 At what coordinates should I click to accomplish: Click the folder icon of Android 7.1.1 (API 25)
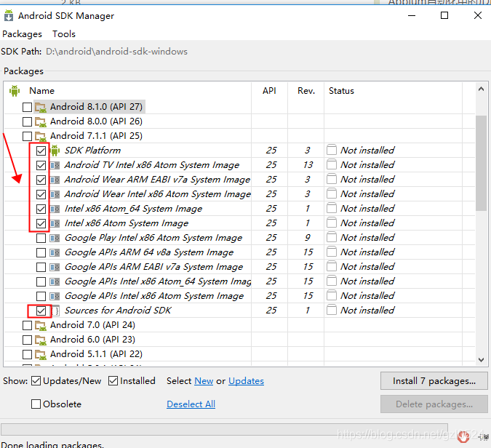click(41, 136)
